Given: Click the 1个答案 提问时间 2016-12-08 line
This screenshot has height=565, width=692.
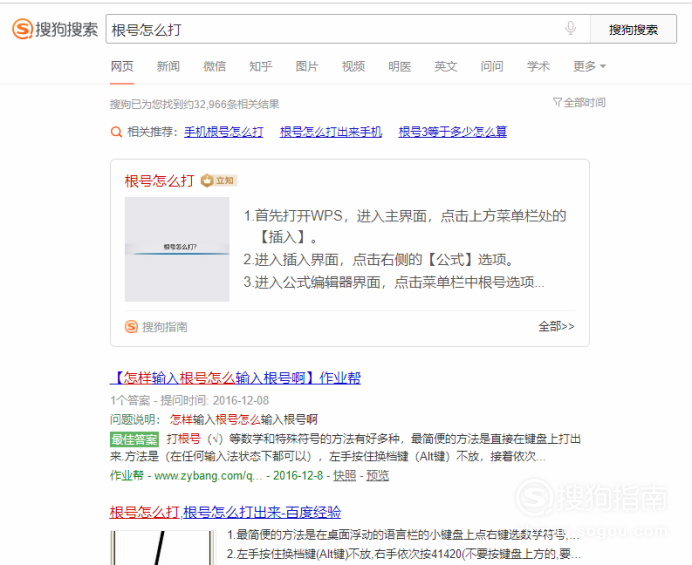Looking at the screenshot, I should (189, 400).
